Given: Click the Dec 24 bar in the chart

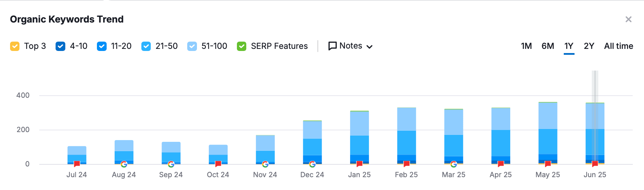Looking at the screenshot, I should 312,142.
